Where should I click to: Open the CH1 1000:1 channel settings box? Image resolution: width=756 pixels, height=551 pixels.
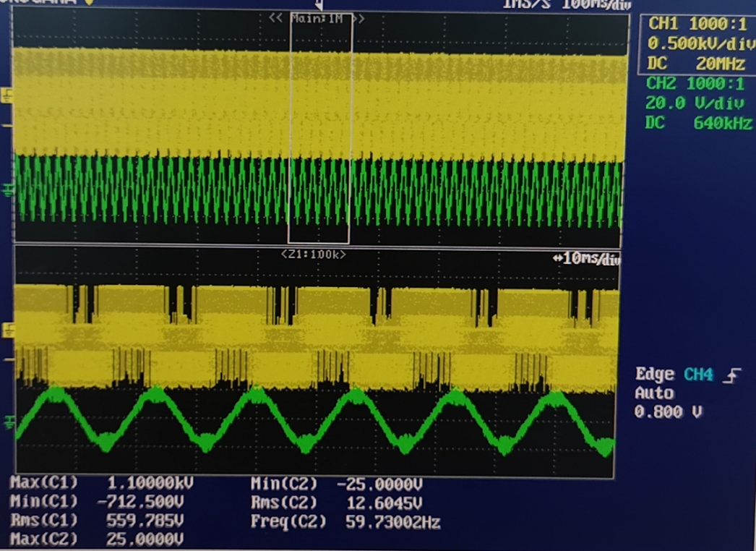[696, 43]
